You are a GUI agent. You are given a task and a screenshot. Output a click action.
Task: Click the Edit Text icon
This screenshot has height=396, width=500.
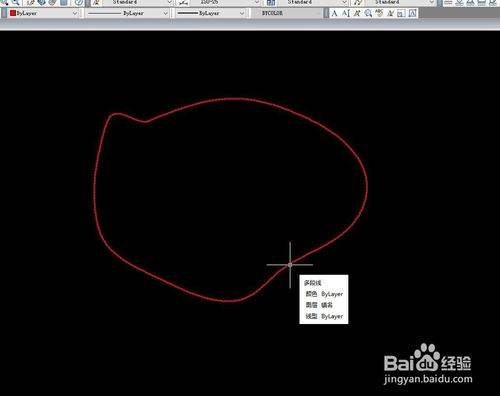357,13
